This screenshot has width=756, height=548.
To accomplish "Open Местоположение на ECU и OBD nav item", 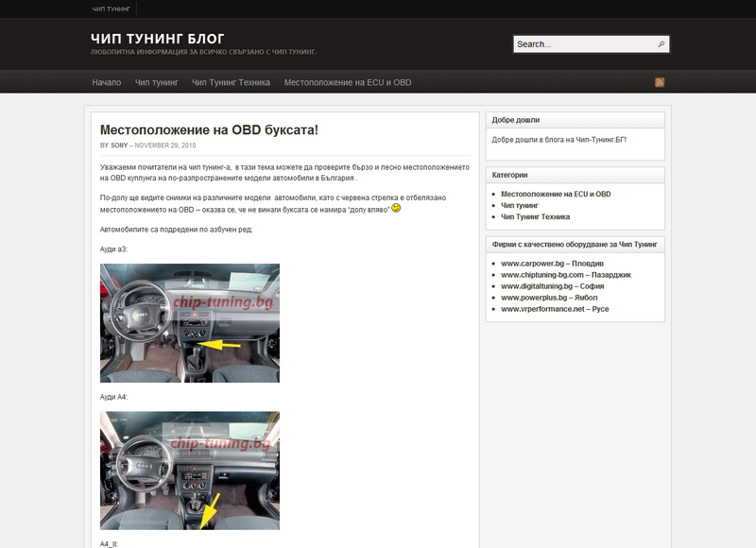I will pyautogui.click(x=348, y=82).
